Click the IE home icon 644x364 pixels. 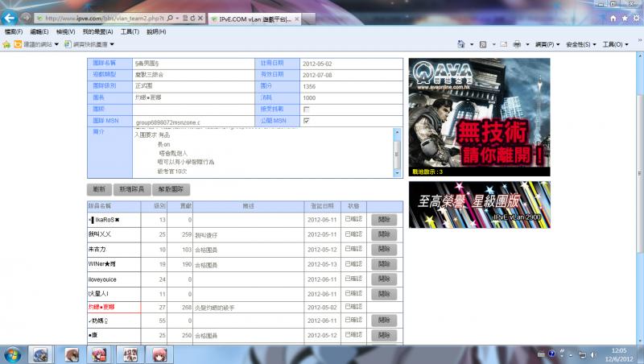[614, 17]
